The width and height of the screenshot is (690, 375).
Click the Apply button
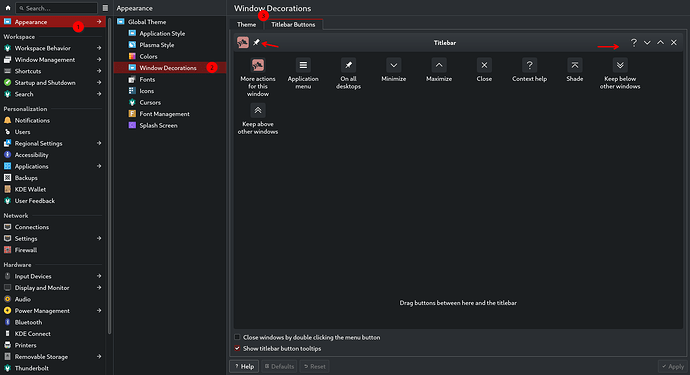click(x=672, y=366)
